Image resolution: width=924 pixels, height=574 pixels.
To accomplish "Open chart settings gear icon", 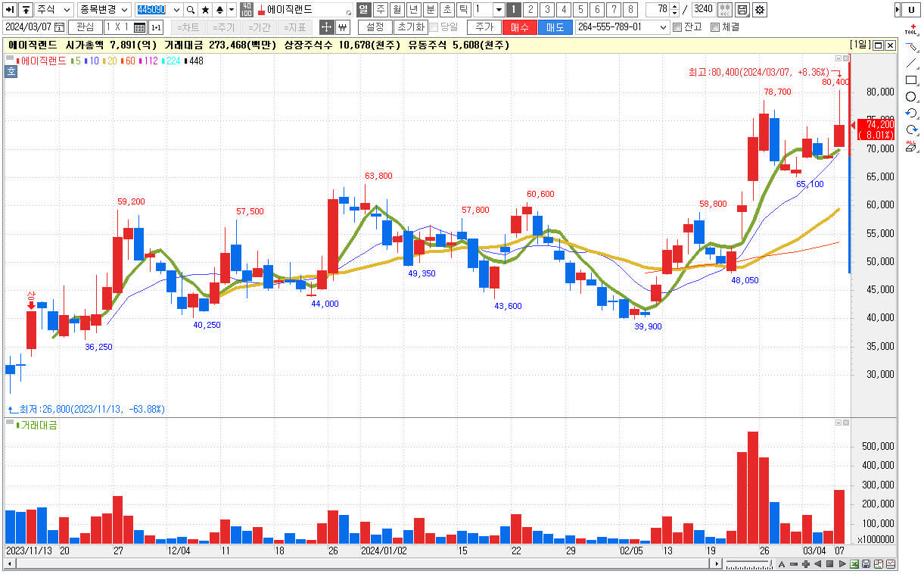I will (x=759, y=10).
